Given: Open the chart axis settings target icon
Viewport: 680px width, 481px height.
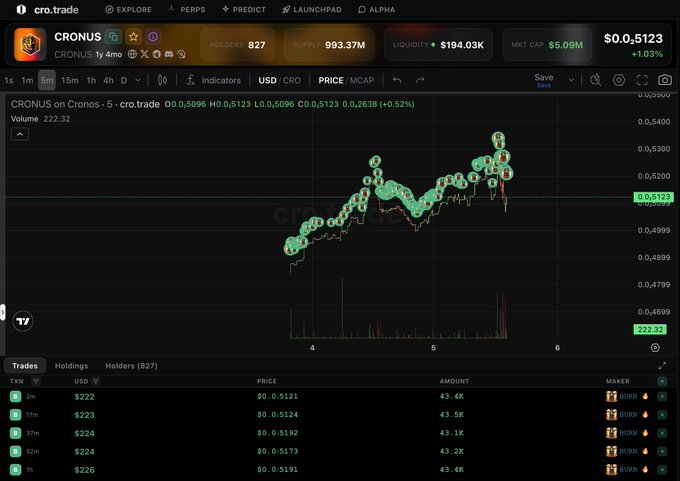Looking at the screenshot, I should (x=655, y=348).
